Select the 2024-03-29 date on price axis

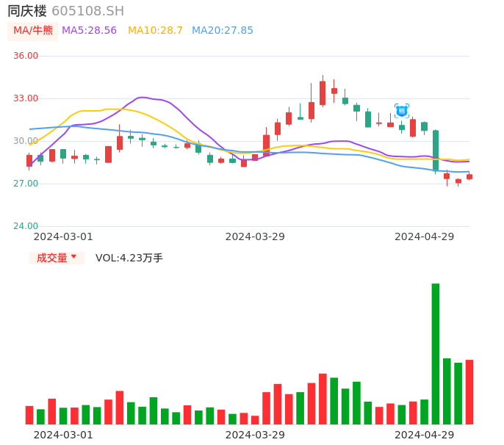coord(255,236)
